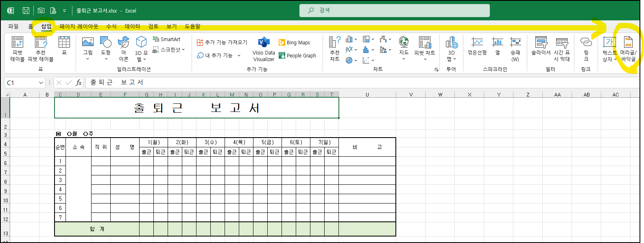Click the 합 계 total row cell
The width and height of the screenshot is (644, 243).
click(x=97, y=229)
